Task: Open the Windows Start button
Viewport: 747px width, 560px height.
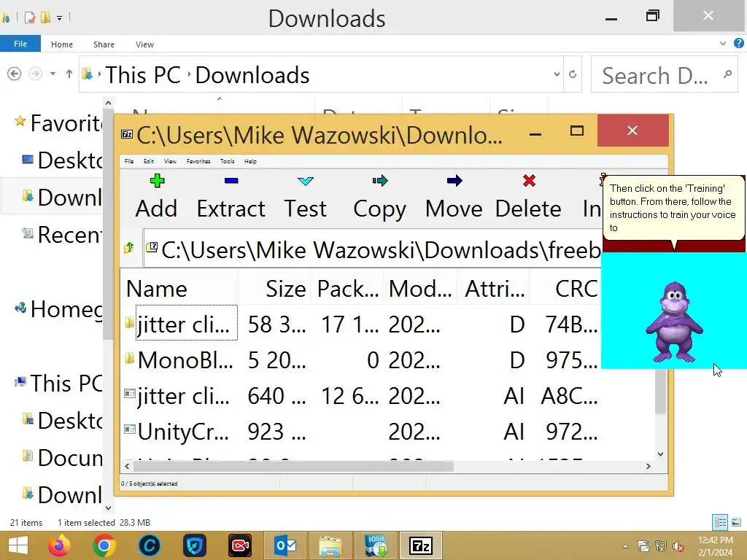Action: tap(18, 545)
